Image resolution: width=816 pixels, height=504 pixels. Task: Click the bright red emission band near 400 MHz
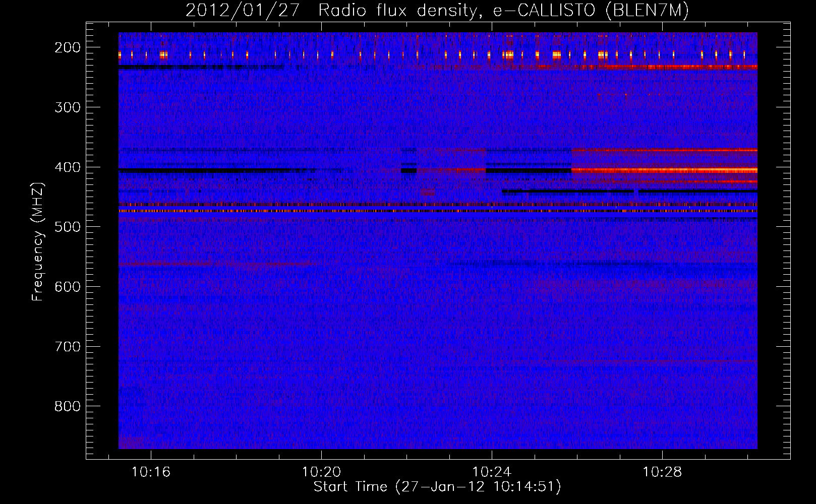click(664, 170)
